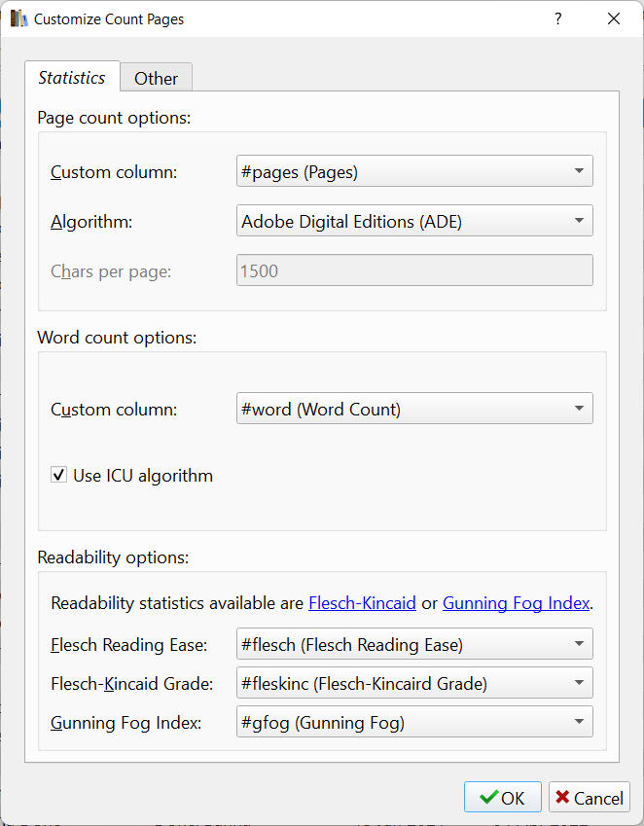Click the arrow on the #gfog combo box
The image size is (644, 826).
(579, 722)
